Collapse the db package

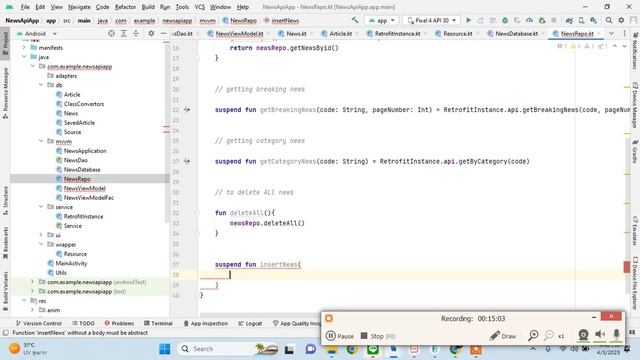point(41,85)
